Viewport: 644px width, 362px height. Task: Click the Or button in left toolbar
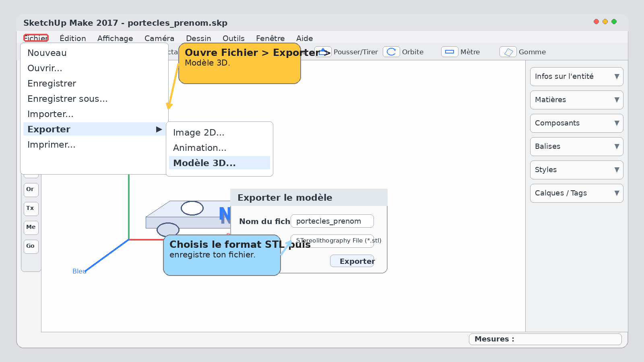click(x=31, y=189)
